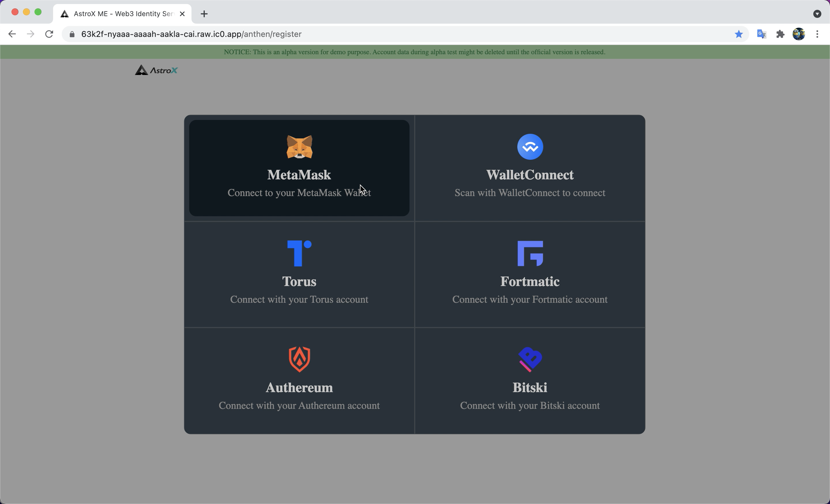
Task: Click the Fortmatic heading
Action: 530,281
